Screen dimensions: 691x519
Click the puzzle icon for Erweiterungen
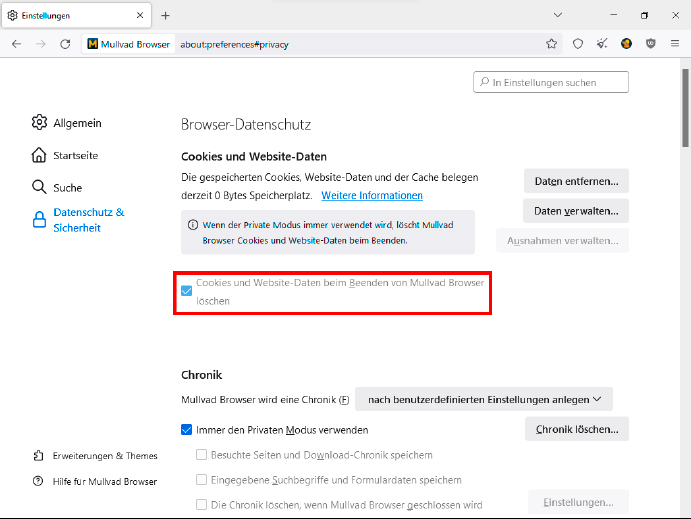(38, 456)
